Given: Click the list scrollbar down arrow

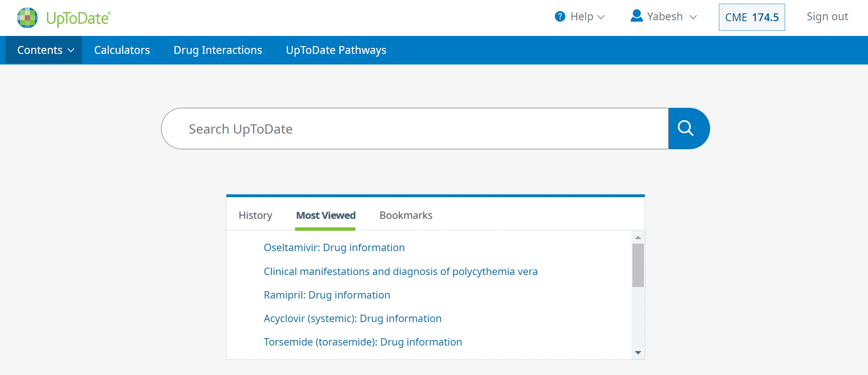Looking at the screenshot, I should tap(638, 352).
